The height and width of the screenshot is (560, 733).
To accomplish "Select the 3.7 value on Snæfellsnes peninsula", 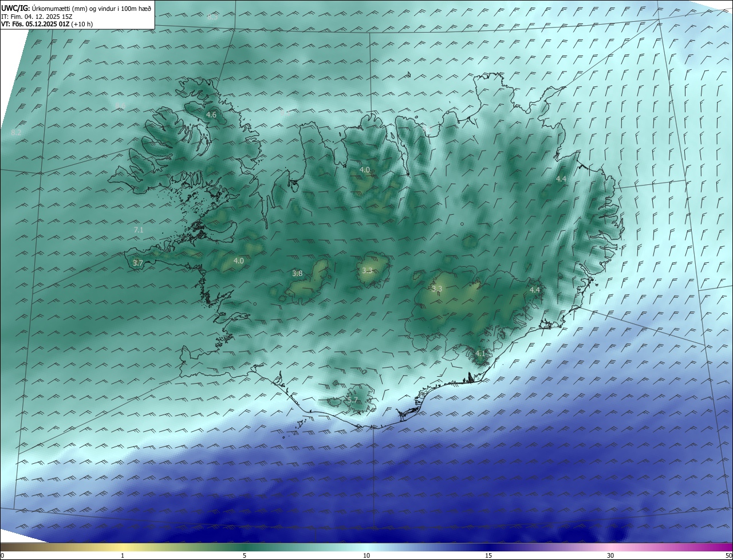I will pos(137,263).
